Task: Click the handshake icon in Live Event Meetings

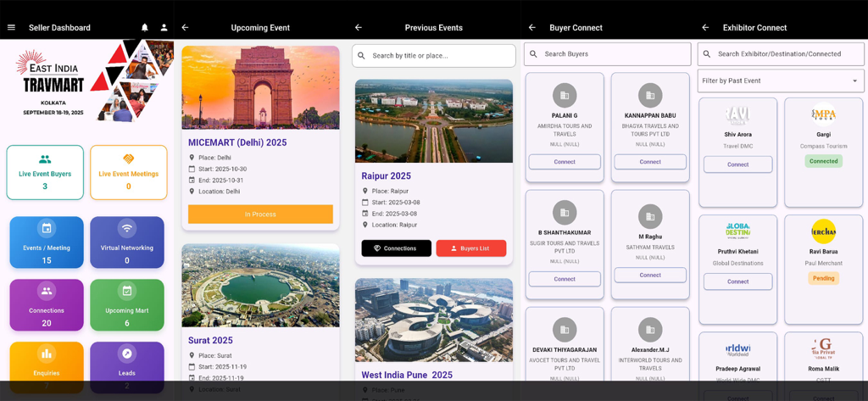Action: tap(129, 159)
